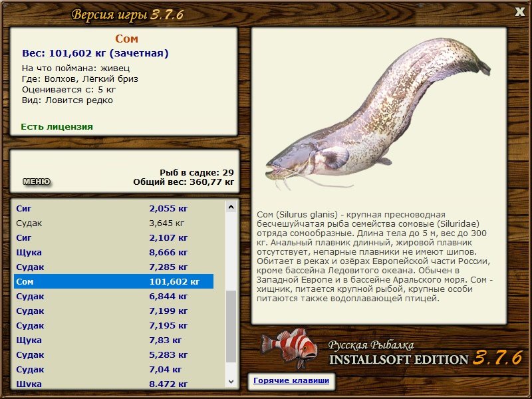Viewport: 532px width, 399px height.
Task: Select the Судак 6,844 кг entry
Action: click(x=113, y=296)
